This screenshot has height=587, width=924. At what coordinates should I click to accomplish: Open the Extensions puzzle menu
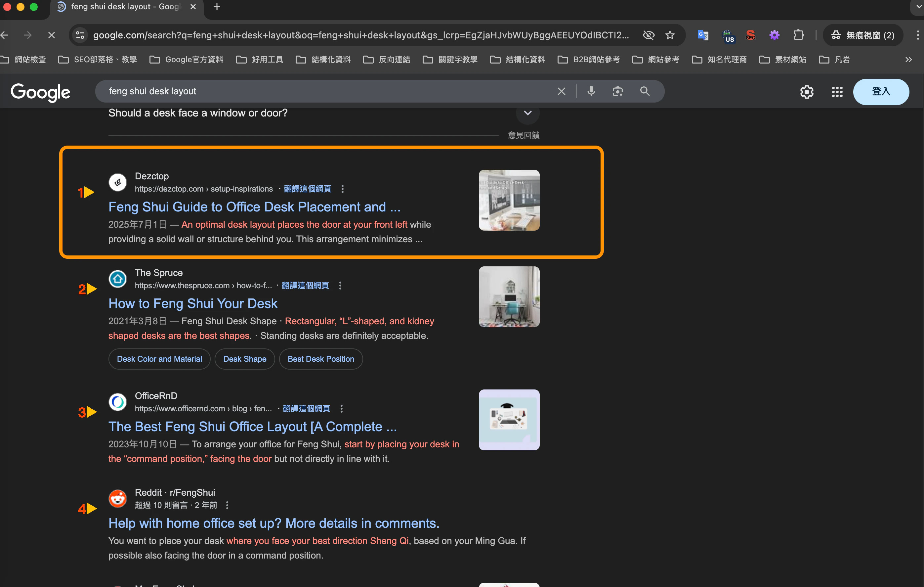pyautogui.click(x=799, y=35)
